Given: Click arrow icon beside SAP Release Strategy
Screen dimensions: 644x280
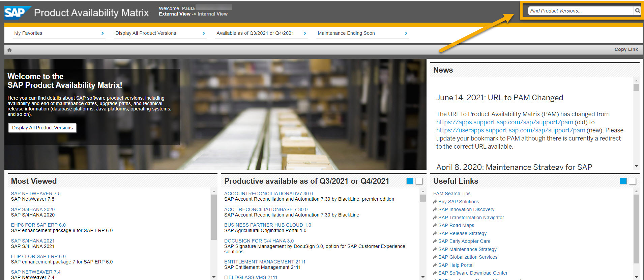Looking at the screenshot, I should coord(435,233).
